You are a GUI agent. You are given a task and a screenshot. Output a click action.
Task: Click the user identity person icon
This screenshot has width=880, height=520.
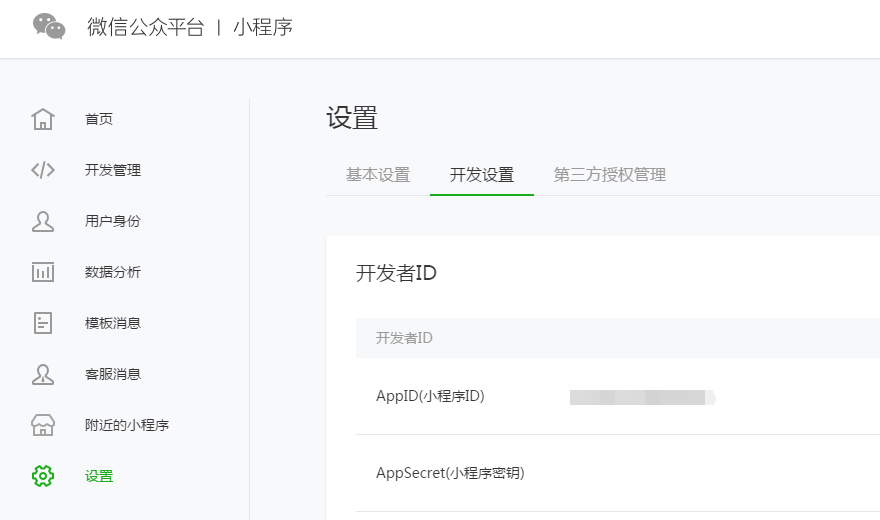click(43, 221)
